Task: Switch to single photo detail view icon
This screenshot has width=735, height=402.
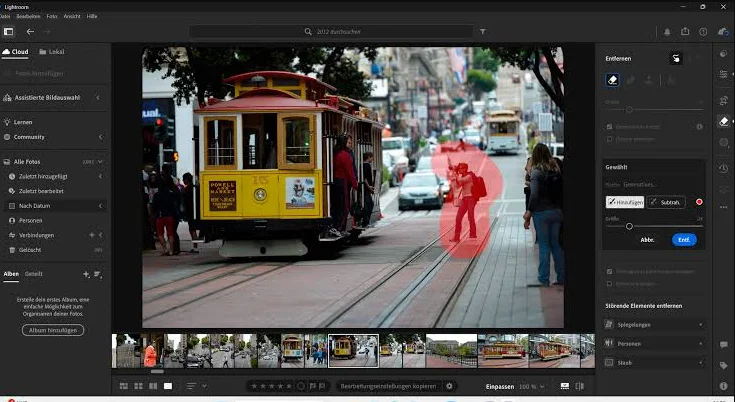Action: coord(168,386)
